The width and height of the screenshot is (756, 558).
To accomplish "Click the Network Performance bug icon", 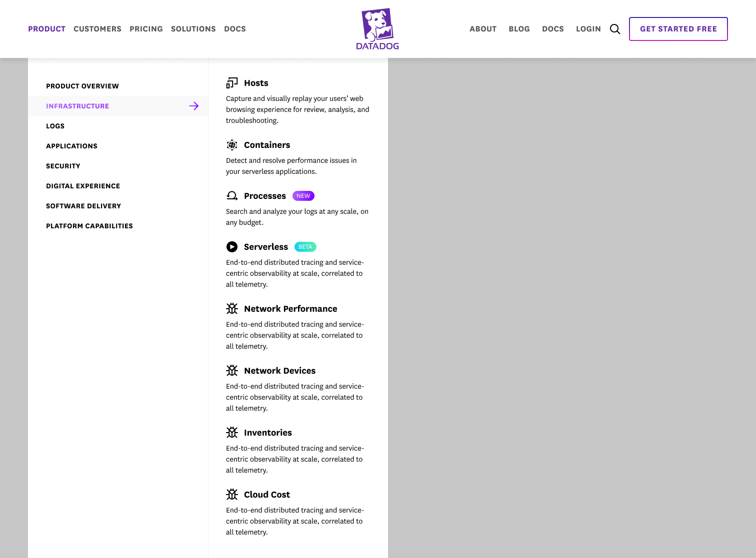I will [x=232, y=309].
